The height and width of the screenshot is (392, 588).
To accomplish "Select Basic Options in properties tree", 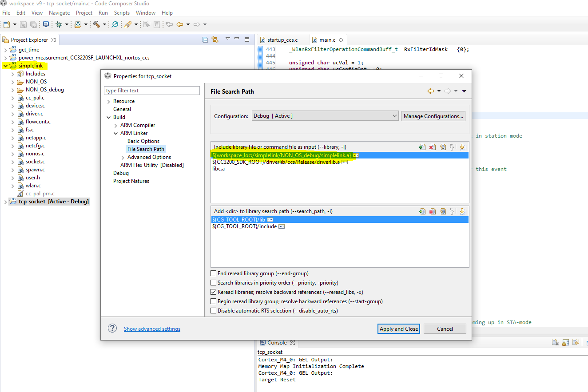I will point(143,141).
